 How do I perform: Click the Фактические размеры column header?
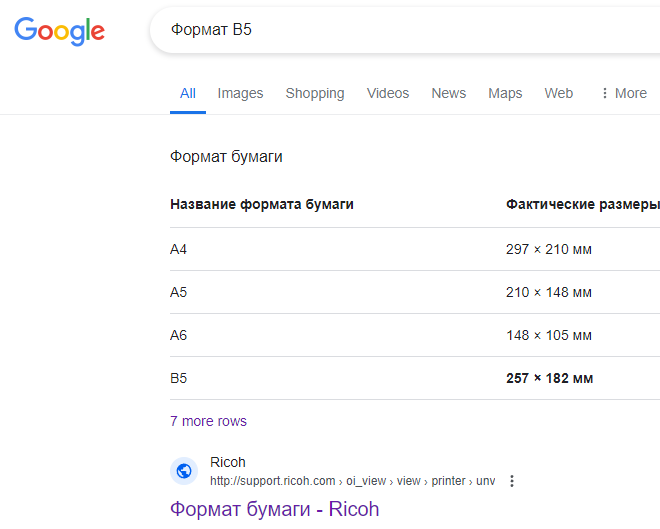583,204
